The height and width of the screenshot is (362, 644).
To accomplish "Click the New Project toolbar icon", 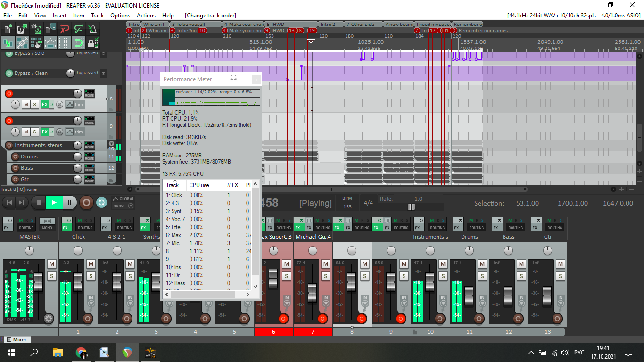I will click(x=8, y=29).
